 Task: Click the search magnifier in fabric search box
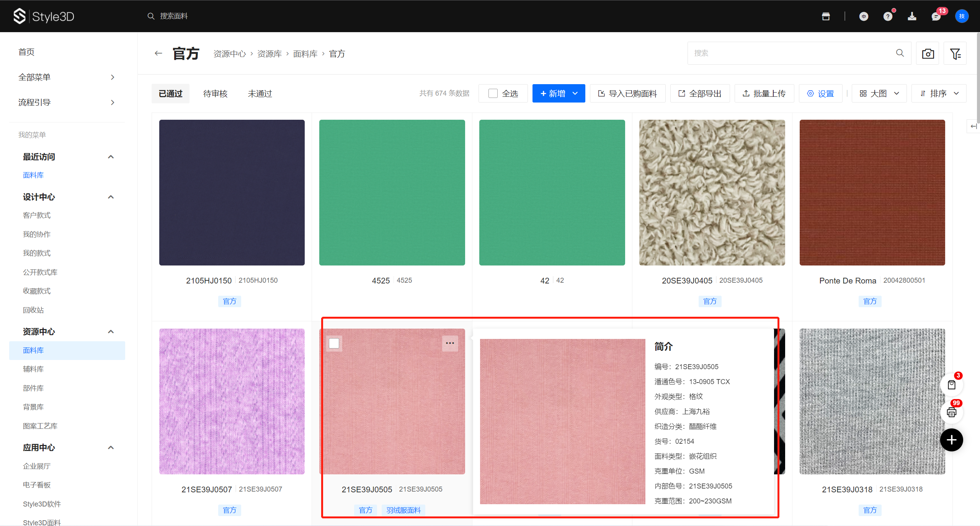900,53
